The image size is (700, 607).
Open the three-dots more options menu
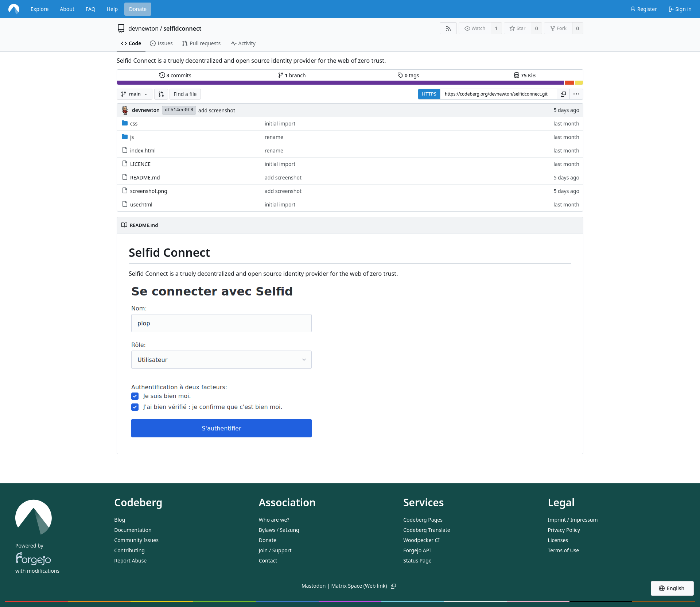(x=576, y=94)
